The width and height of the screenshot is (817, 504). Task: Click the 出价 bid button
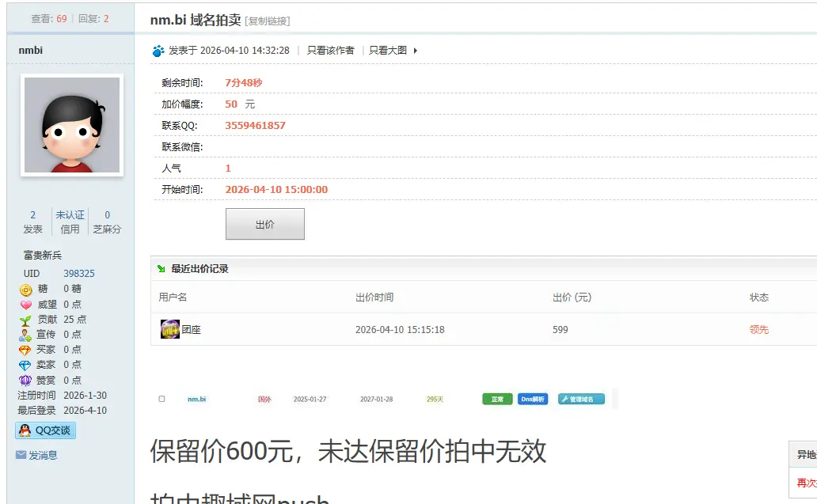264,224
